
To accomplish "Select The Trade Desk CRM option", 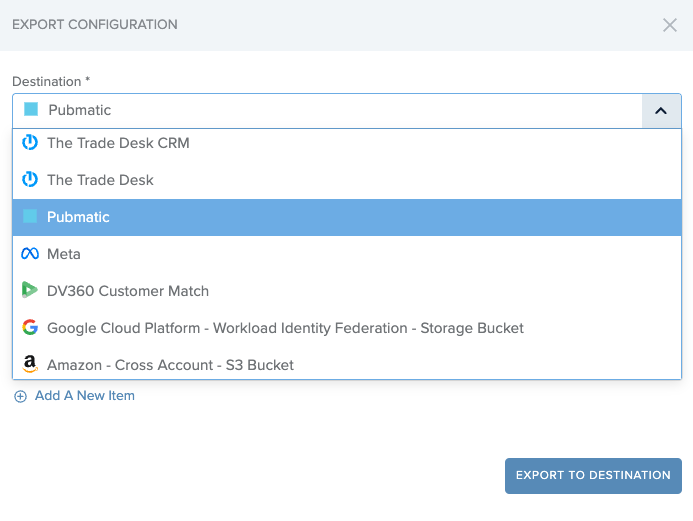I will [346, 143].
